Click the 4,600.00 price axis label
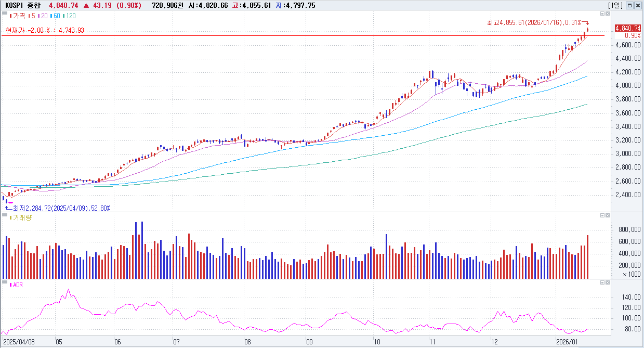 (x=627, y=45)
